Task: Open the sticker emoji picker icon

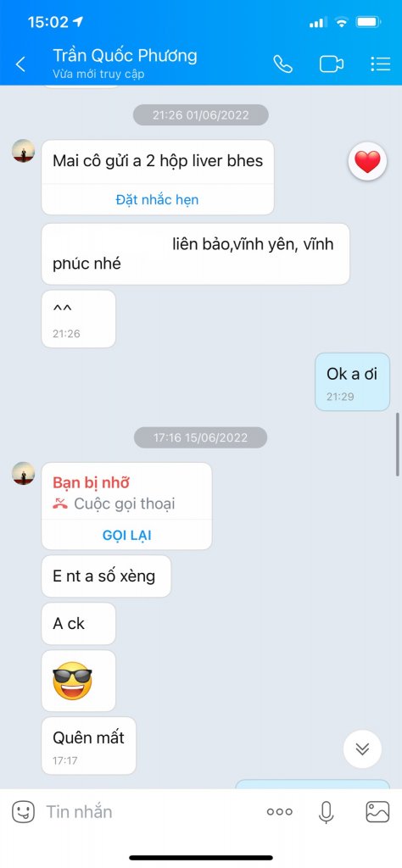Action: (x=23, y=811)
